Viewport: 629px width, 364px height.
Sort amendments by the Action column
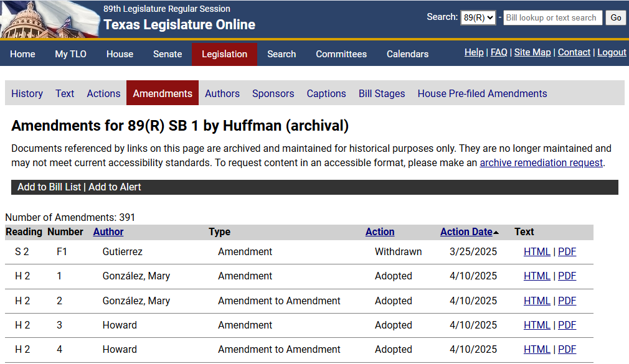click(x=380, y=231)
